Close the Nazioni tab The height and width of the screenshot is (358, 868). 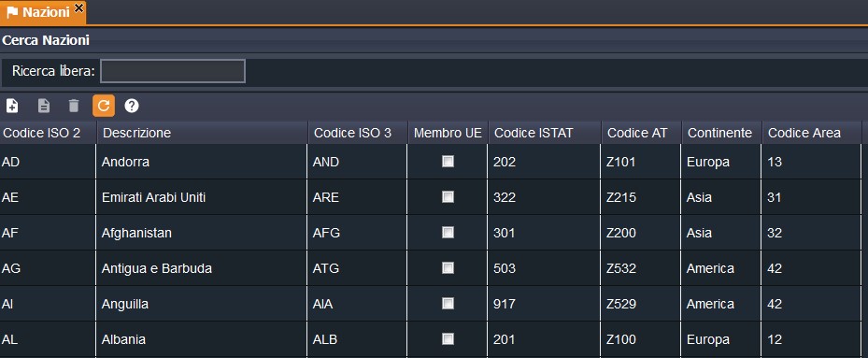pyautogui.click(x=78, y=7)
